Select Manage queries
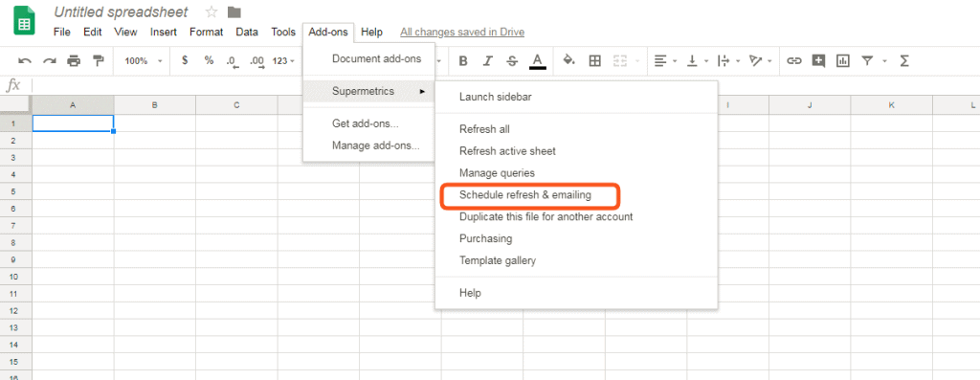The image size is (980, 380). pos(576,173)
